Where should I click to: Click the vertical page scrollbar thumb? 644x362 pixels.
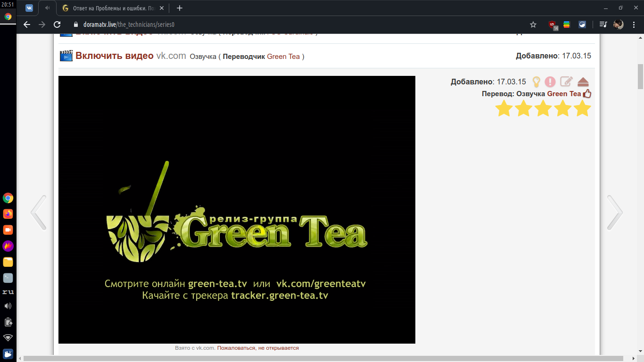tap(640, 76)
